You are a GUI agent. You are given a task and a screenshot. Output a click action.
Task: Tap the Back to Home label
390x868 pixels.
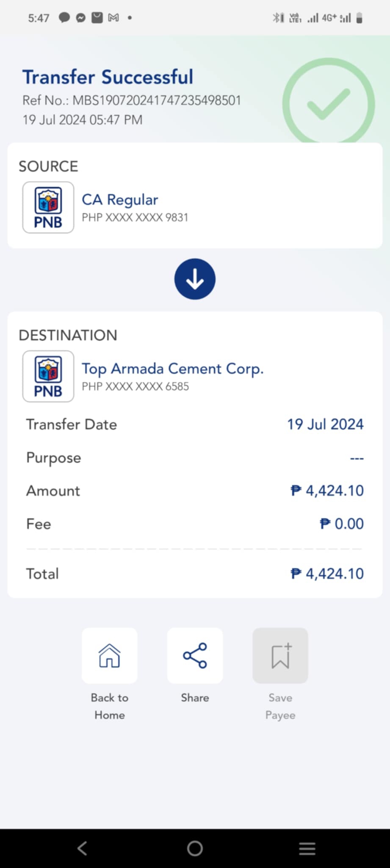click(x=109, y=706)
